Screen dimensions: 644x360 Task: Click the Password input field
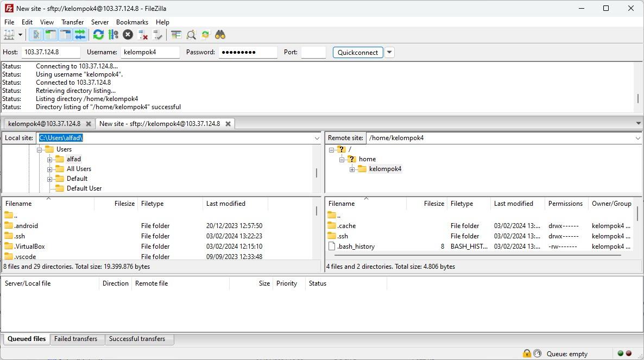tap(248, 52)
